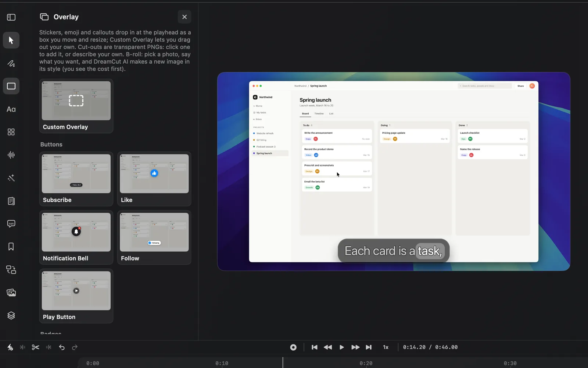
Task: Click the 0:10 mark on timeline ruler
Action: pos(222,363)
